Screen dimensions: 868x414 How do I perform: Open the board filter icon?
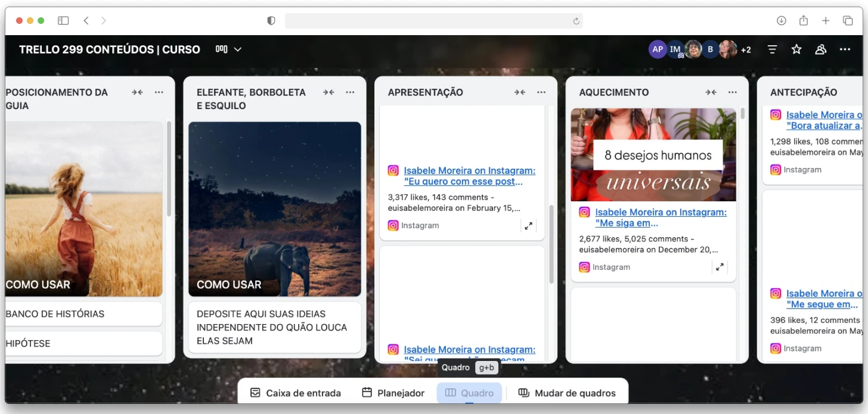tap(772, 49)
